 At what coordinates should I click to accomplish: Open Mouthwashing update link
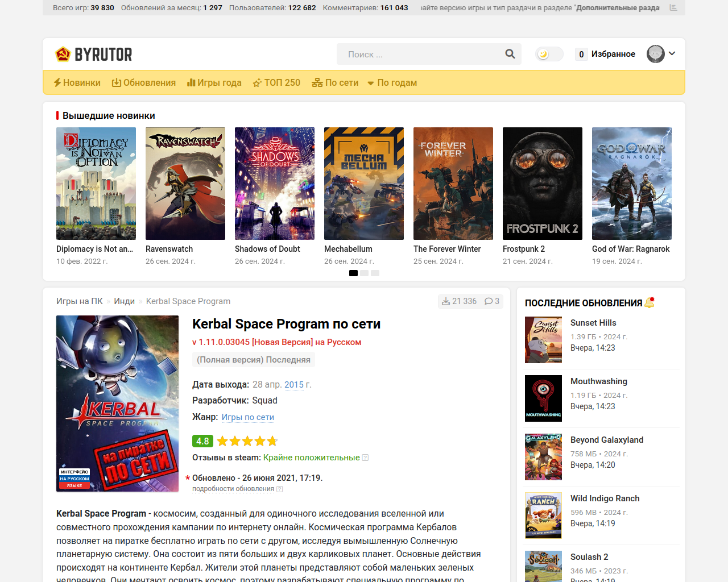[599, 381]
